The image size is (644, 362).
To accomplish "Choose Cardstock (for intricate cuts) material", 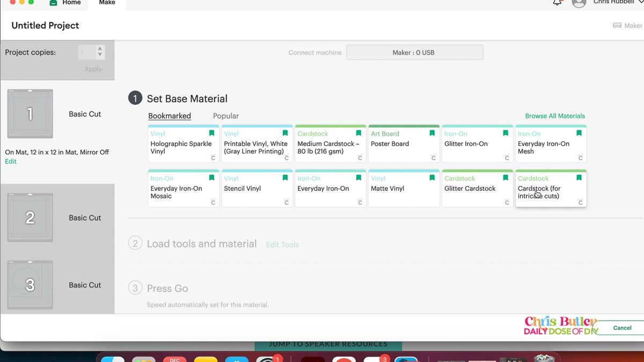I will click(x=551, y=188).
